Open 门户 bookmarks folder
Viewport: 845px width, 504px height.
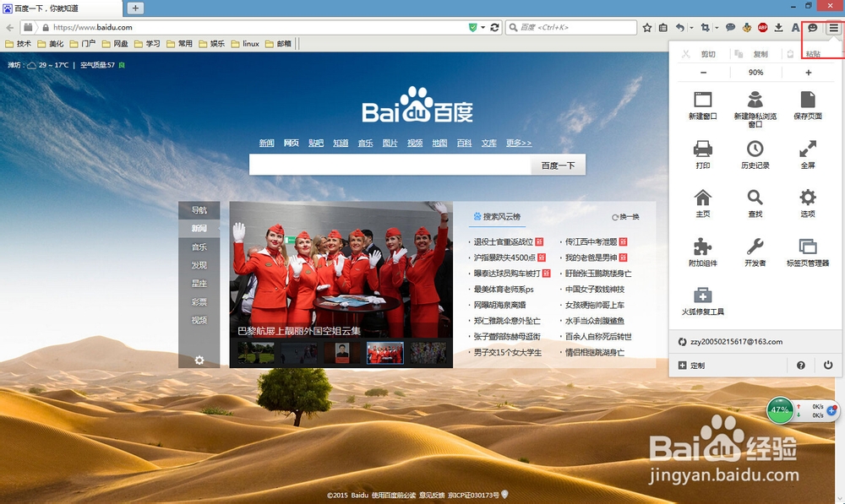coord(83,44)
